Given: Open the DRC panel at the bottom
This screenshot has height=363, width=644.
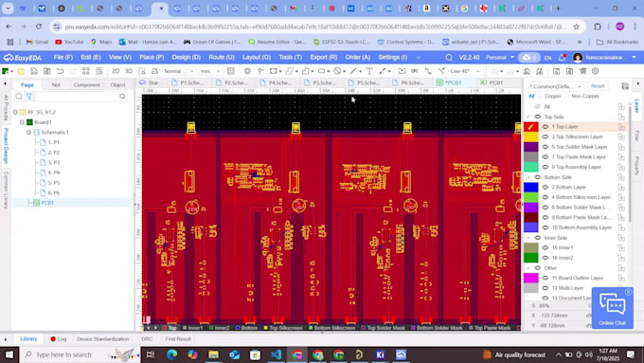Looking at the screenshot, I should tap(147, 339).
